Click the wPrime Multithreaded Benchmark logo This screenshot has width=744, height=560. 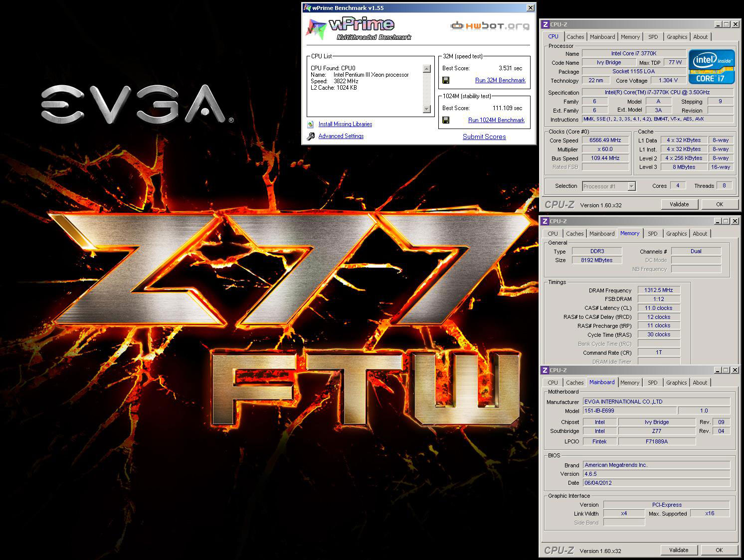(359, 29)
